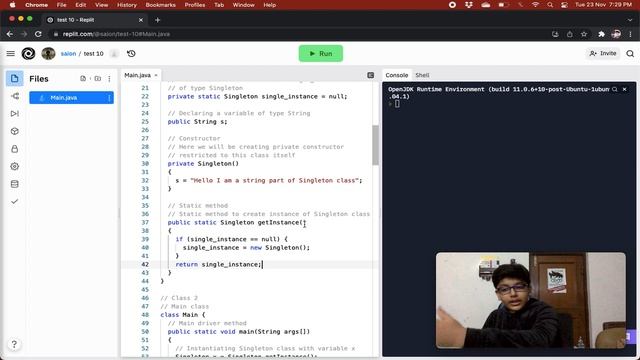The width and height of the screenshot is (640, 360).
Task: Open the Chrome three-dot menu
Action: point(631,34)
